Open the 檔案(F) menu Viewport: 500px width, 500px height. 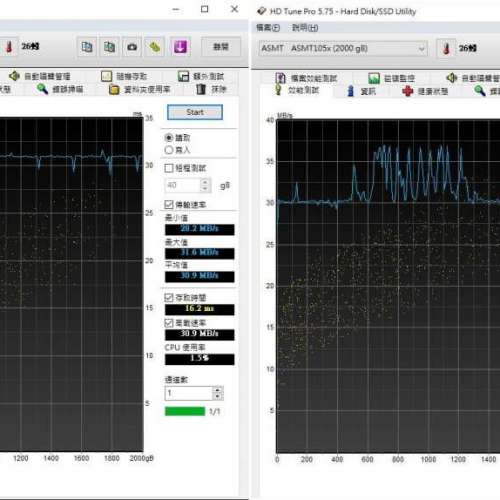268,28
